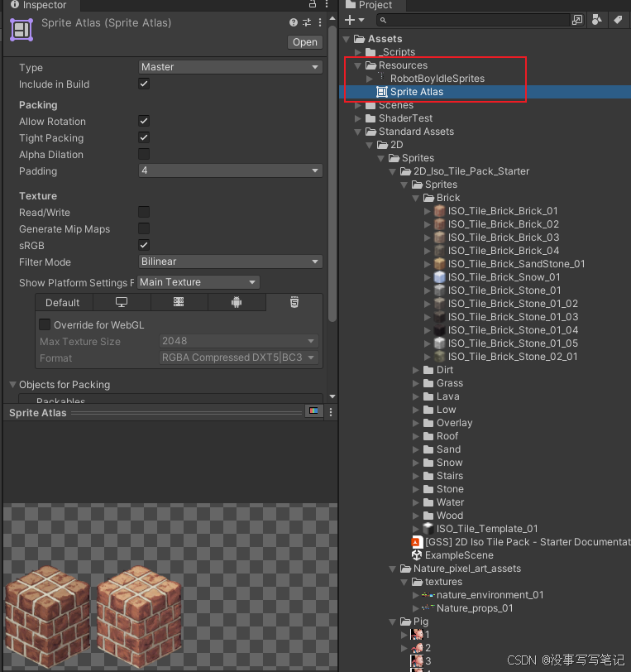Select the ShaderTest folder
This screenshot has height=672, width=631.
(x=399, y=118)
